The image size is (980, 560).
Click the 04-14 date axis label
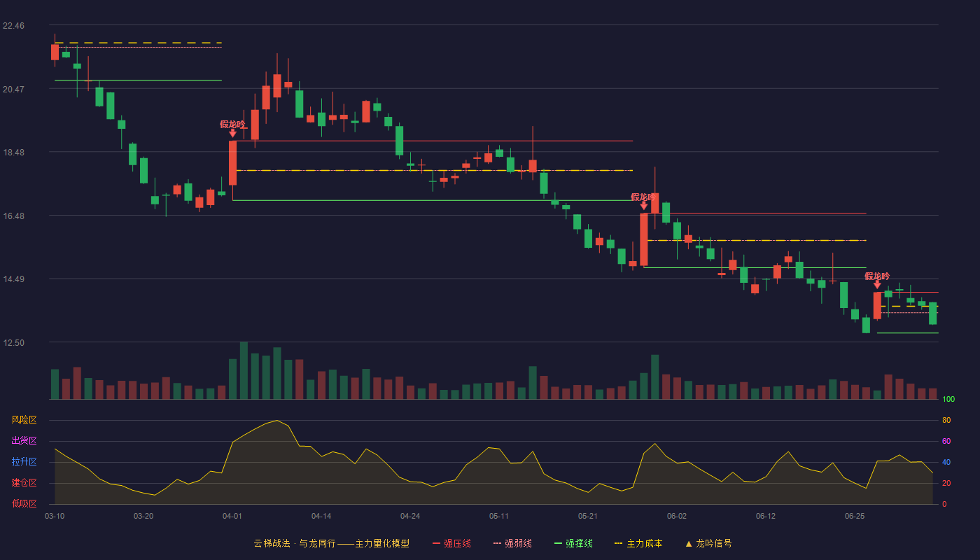[x=321, y=516]
